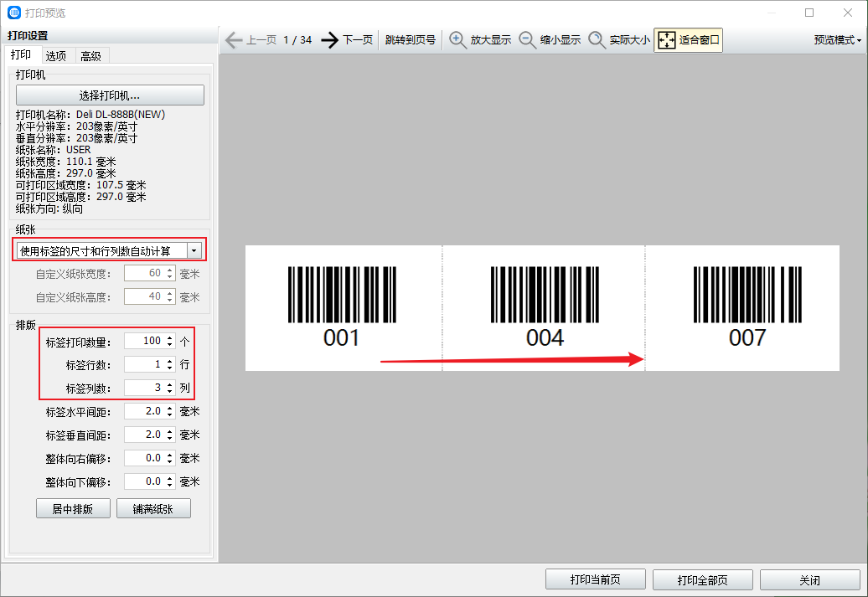Decrease 标签垂直间距 with down arrow
The height and width of the screenshot is (597, 868).
[x=170, y=439]
